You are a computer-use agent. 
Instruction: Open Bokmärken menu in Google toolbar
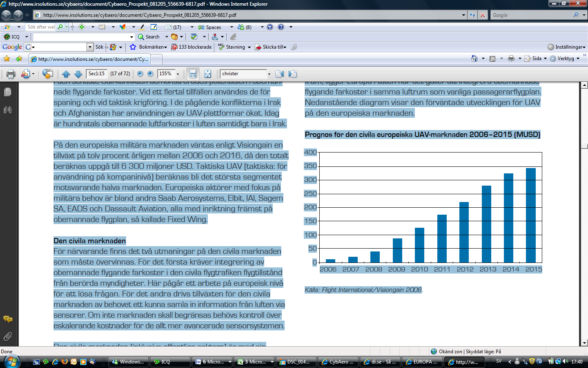tap(149, 47)
